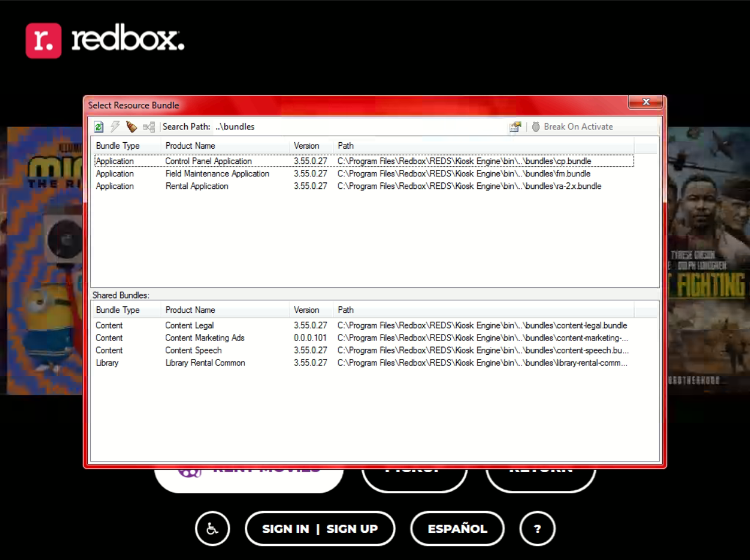Click the ra-2.x.bundle path cell
The height and width of the screenshot is (560, 750).
tap(470, 186)
